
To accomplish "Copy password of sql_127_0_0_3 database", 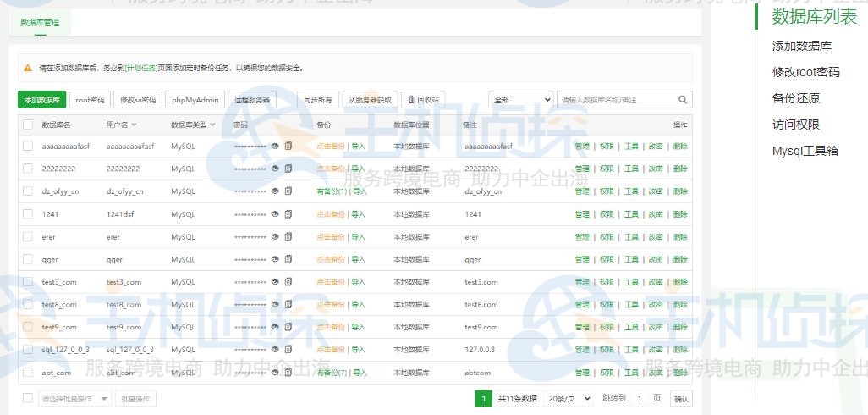I will pyautogui.click(x=288, y=350).
